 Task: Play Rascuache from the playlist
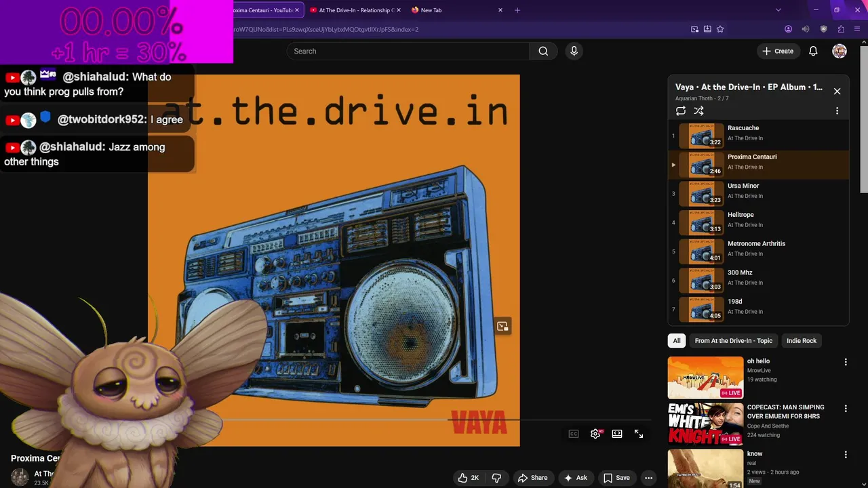tap(758, 136)
